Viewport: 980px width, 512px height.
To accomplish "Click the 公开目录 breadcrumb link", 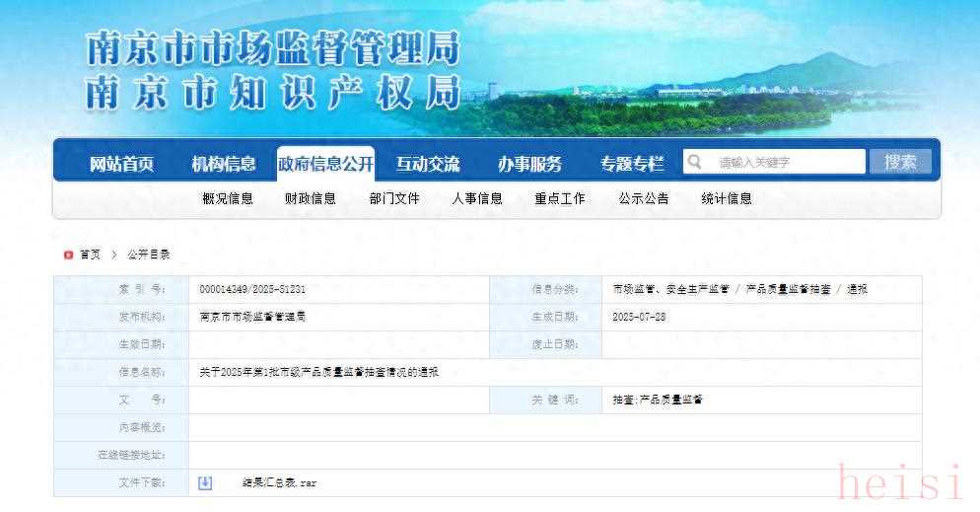I will [149, 255].
